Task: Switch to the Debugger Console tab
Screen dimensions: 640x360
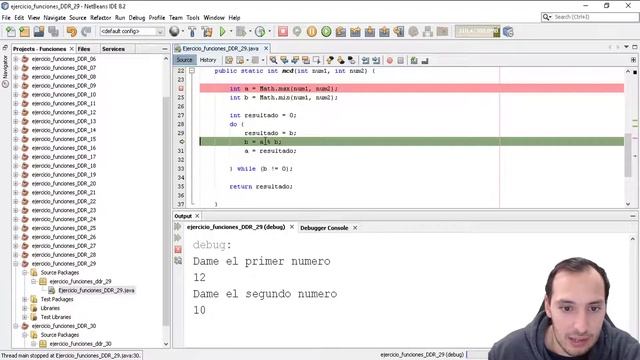Action: [324, 228]
